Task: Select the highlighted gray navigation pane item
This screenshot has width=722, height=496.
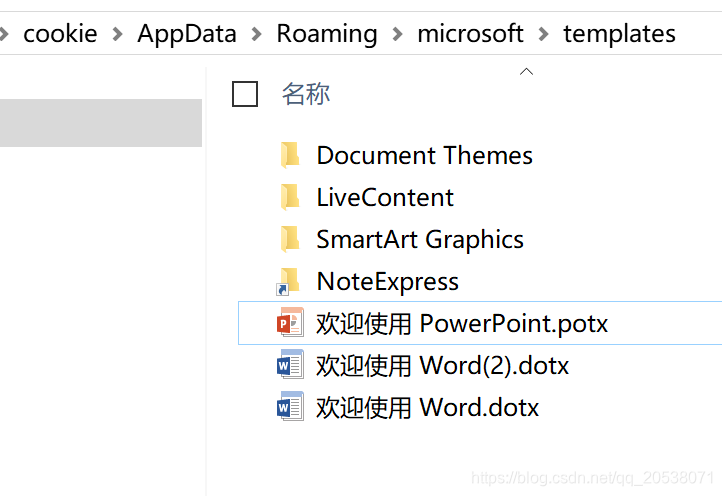Action: tap(101, 123)
